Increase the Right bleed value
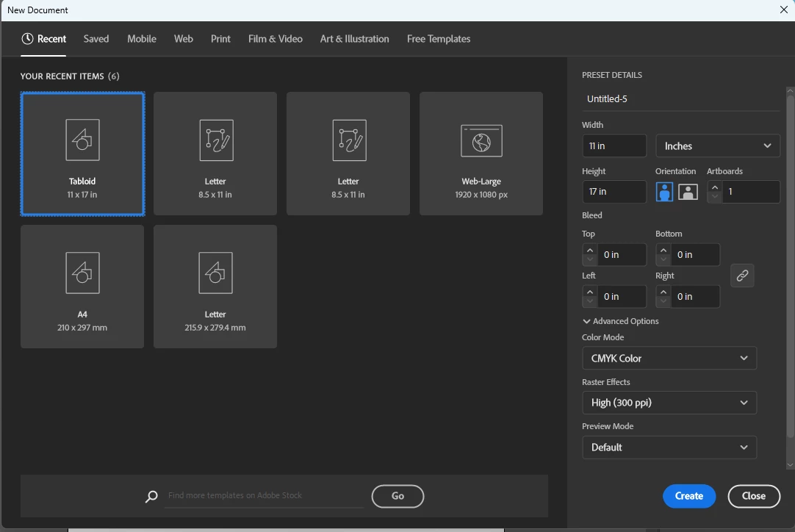 click(x=663, y=292)
